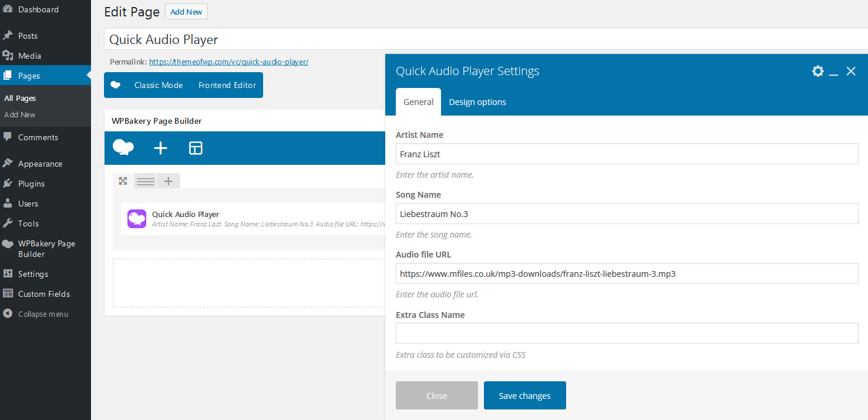Click the Collapse menu arrow icon
Image resolution: width=868 pixels, height=420 pixels.
pyautogui.click(x=8, y=314)
